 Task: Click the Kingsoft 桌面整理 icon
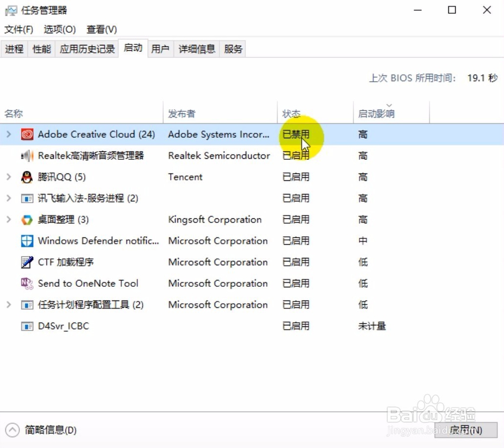pos(27,220)
